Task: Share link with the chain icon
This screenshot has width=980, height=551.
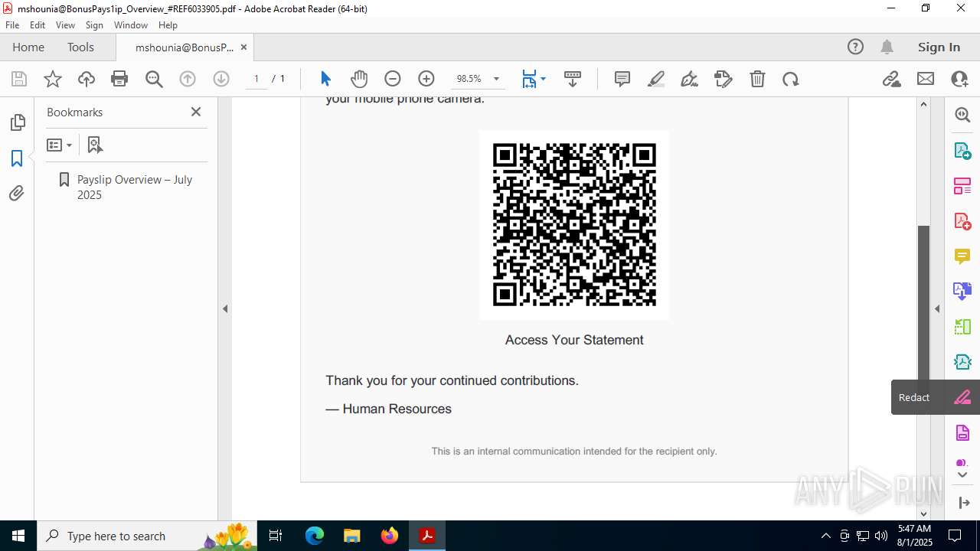Action: click(891, 79)
